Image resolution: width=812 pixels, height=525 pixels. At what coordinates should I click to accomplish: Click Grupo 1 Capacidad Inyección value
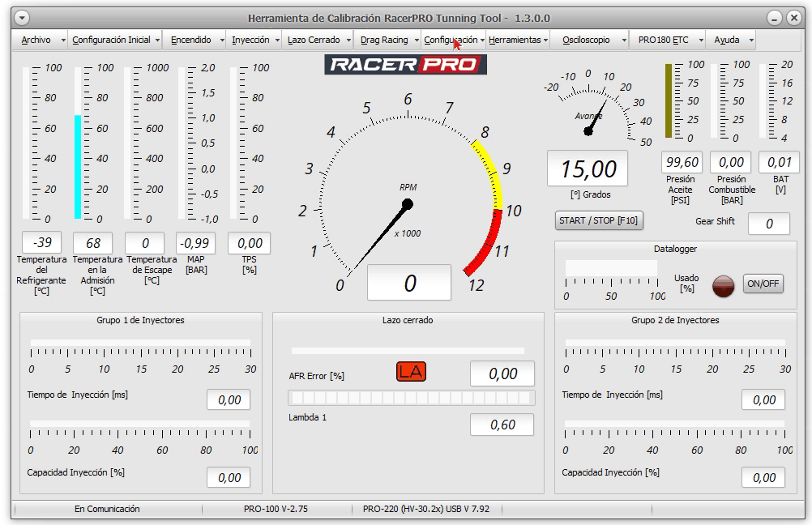click(x=229, y=477)
